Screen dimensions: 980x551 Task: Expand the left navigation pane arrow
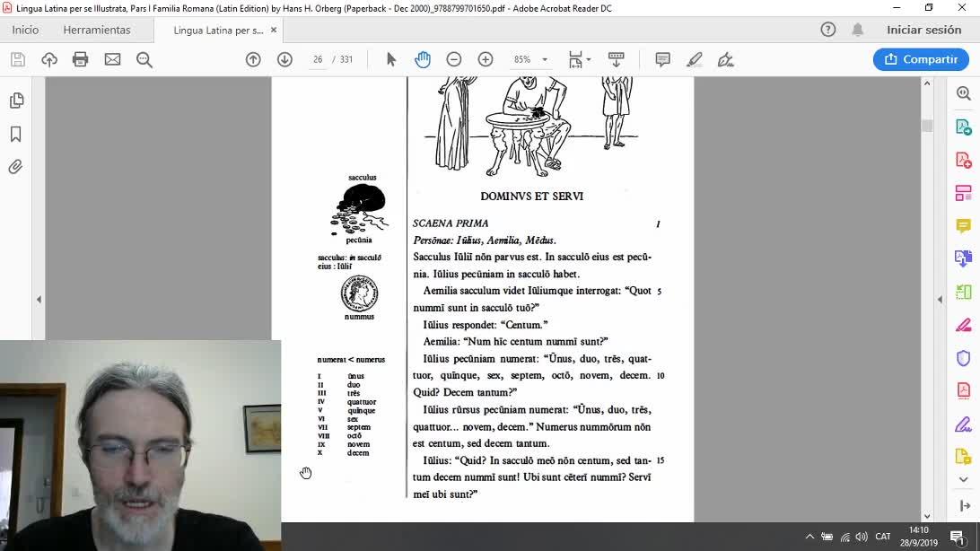(39, 300)
